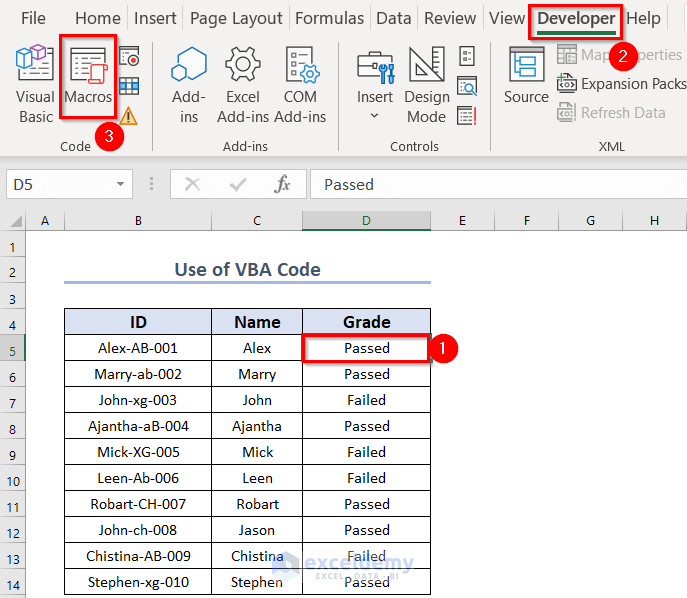Select the Marry name cell
The image size is (687, 598).
pyautogui.click(x=257, y=374)
